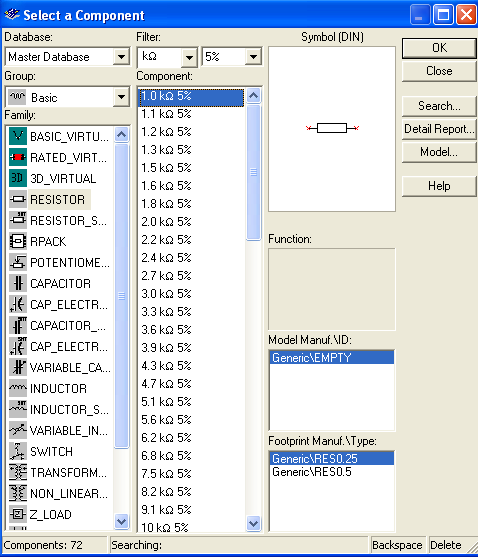Choose the RPACK family icon
The height and width of the screenshot is (557, 478).
[18, 242]
